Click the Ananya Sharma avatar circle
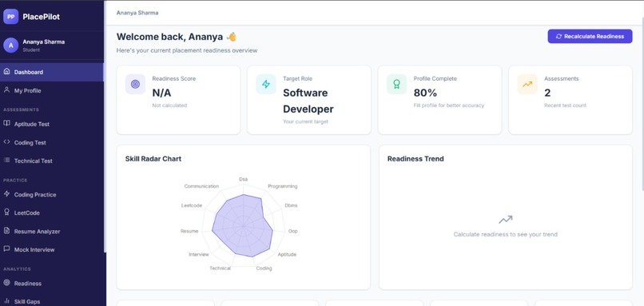Screen dimensions: 644x306 click(10, 46)
